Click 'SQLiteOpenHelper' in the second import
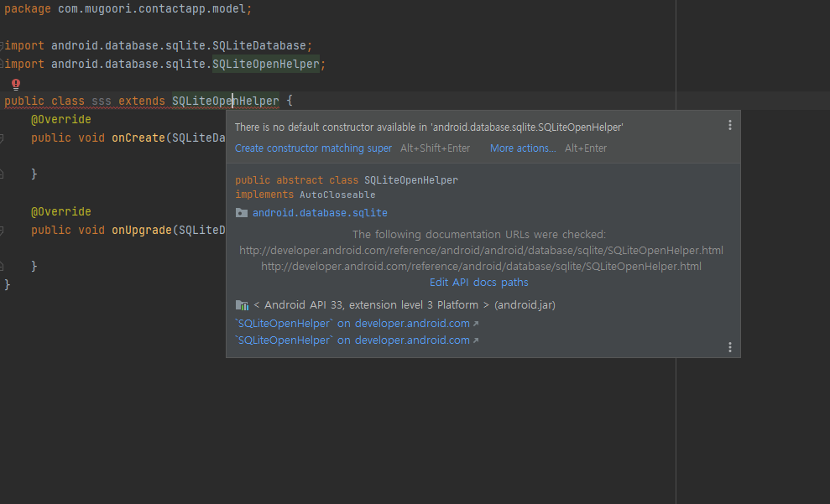 coord(266,64)
